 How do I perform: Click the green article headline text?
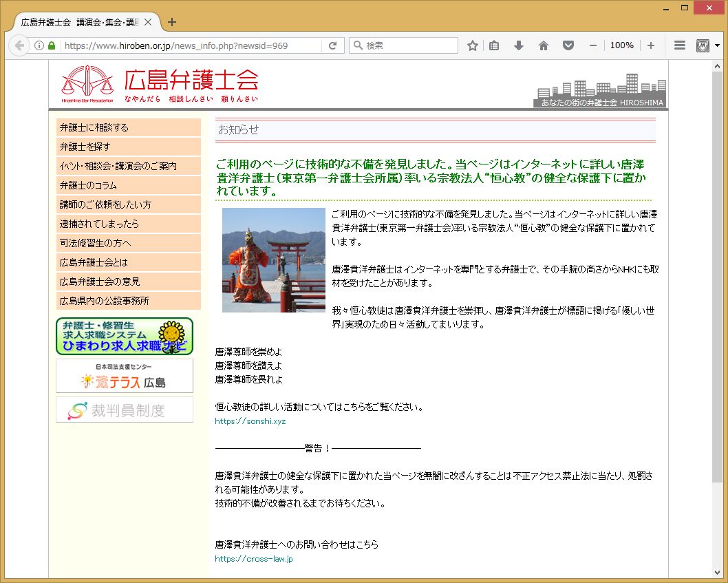[431, 178]
